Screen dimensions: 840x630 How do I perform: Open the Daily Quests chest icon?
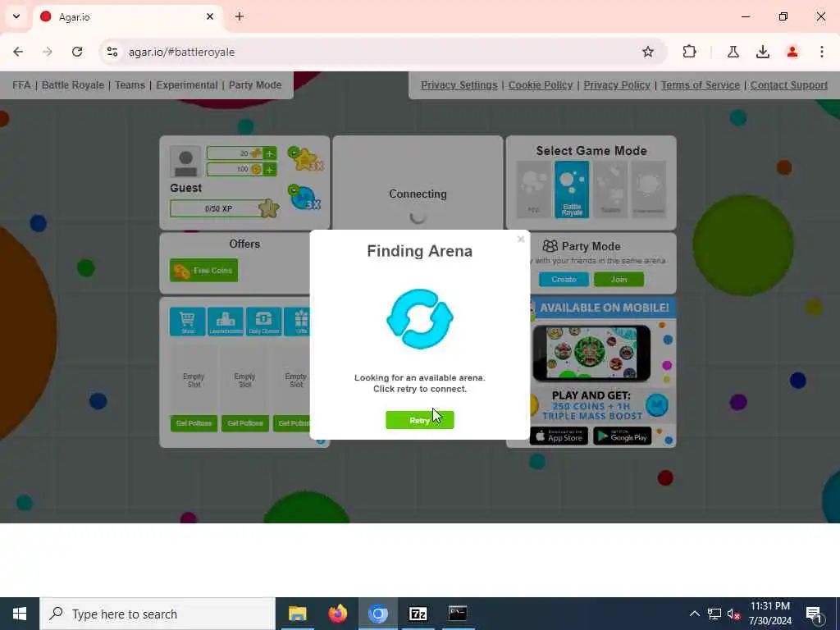point(263,322)
